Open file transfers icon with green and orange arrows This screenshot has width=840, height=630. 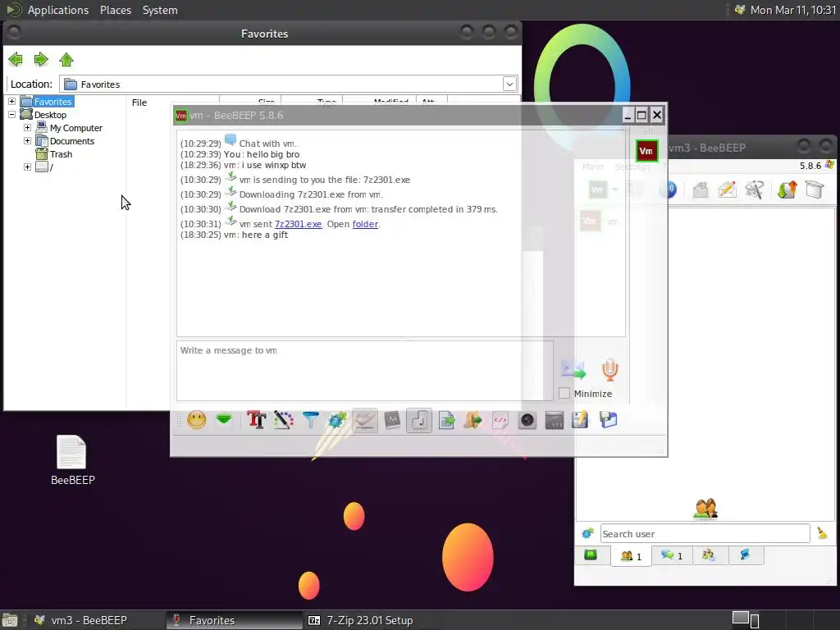(x=787, y=189)
